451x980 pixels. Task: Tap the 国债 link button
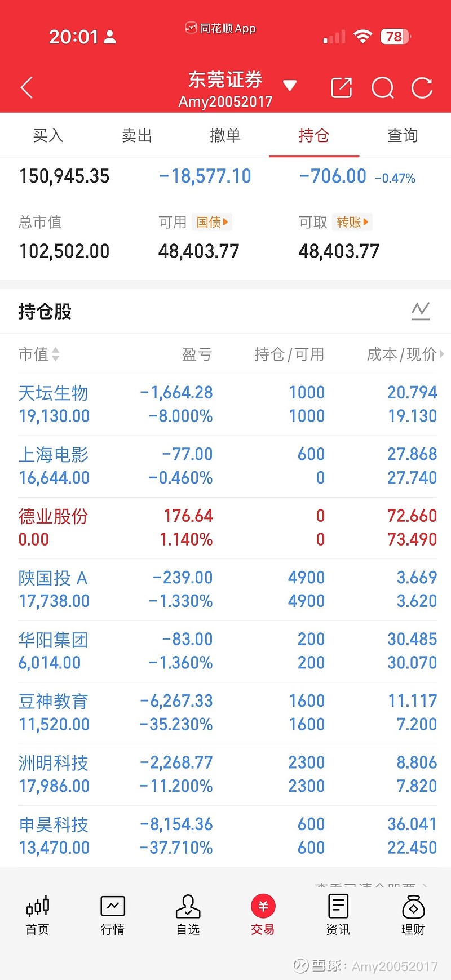tap(212, 222)
